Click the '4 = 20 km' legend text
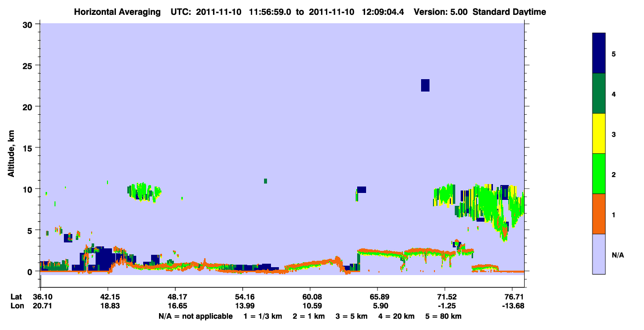 click(396, 316)
